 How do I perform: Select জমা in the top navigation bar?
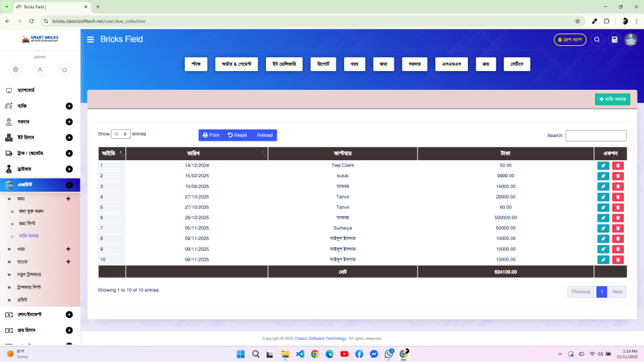point(383,63)
